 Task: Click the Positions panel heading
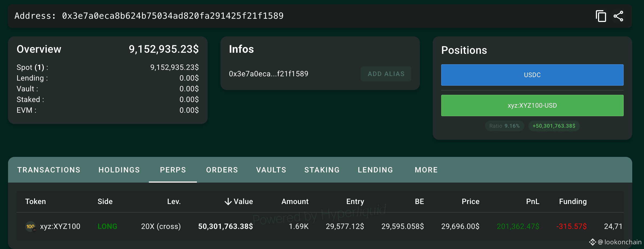click(464, 50)
